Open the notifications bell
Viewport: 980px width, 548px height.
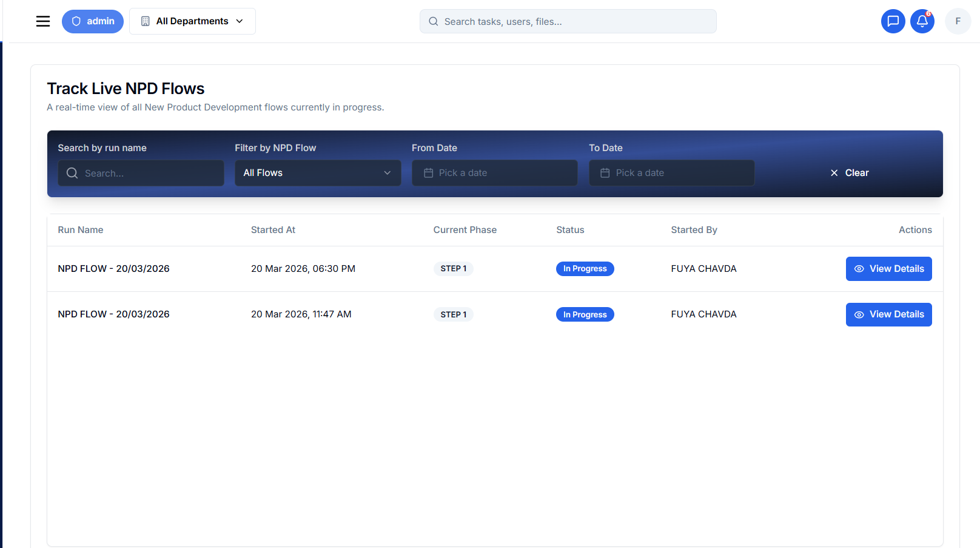922,21
